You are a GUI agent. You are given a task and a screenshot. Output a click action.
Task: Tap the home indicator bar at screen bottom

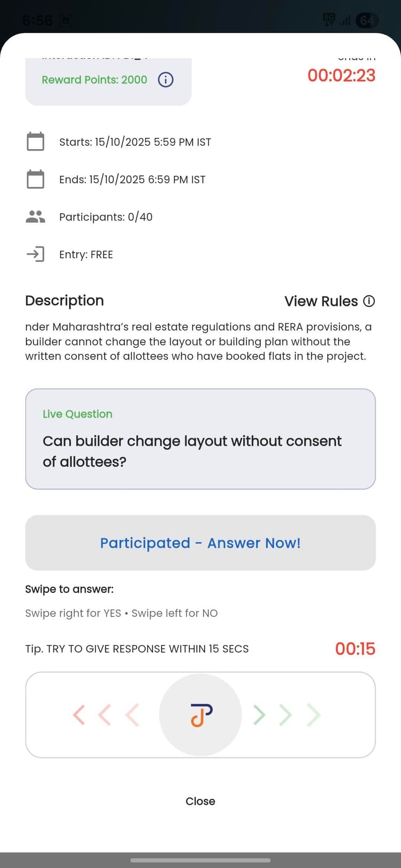coord(200,861)
